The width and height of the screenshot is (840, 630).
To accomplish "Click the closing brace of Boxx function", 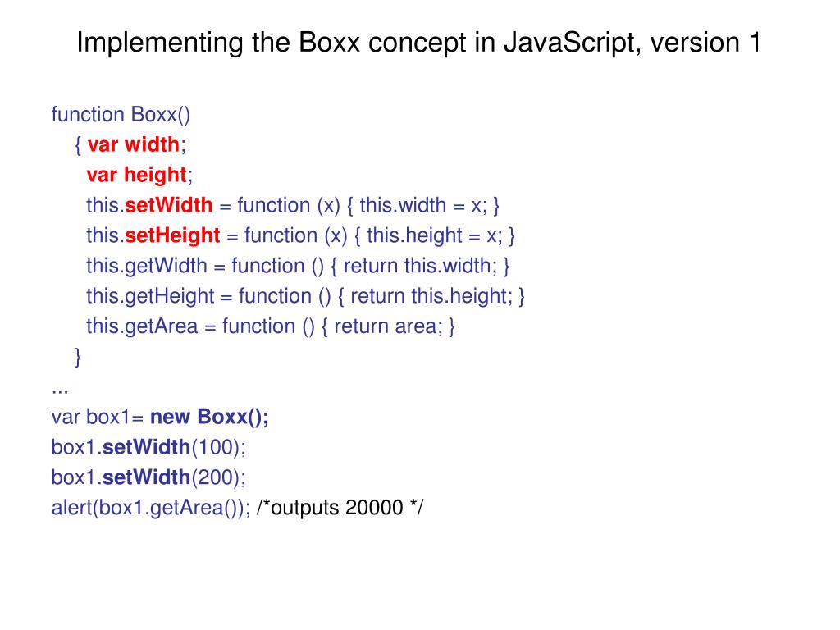I will coord(78,357).
